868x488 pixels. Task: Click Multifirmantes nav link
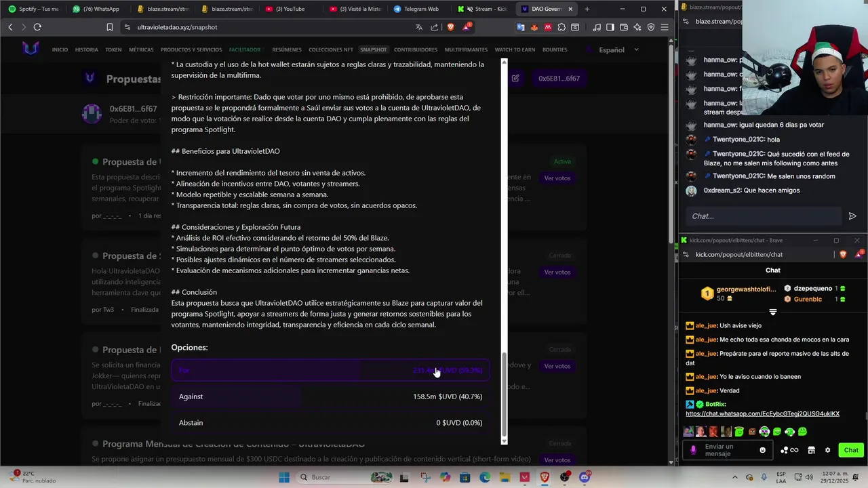point(466,49)
